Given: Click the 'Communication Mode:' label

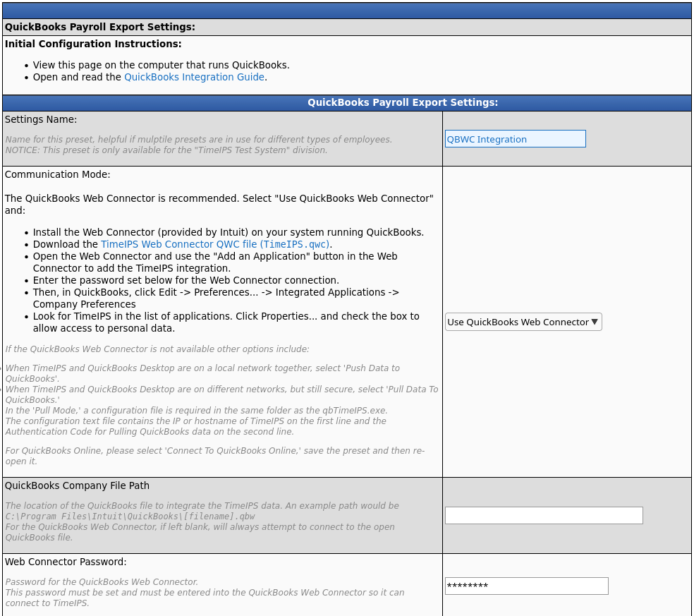Looking at the screenshot, I should 58,174.
